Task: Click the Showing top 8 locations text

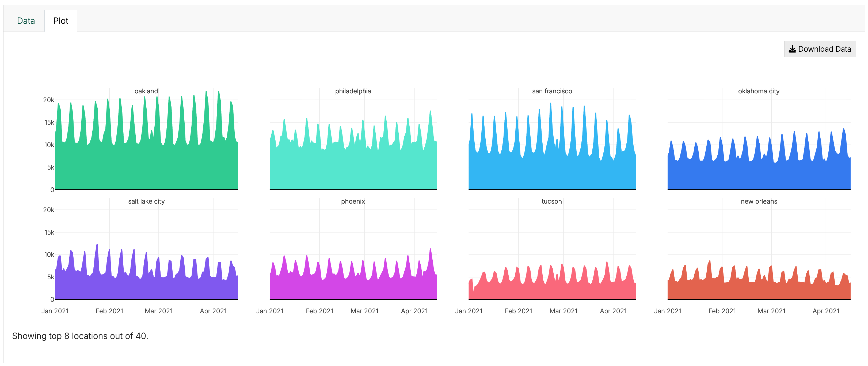Action: (x=80, y=336)
